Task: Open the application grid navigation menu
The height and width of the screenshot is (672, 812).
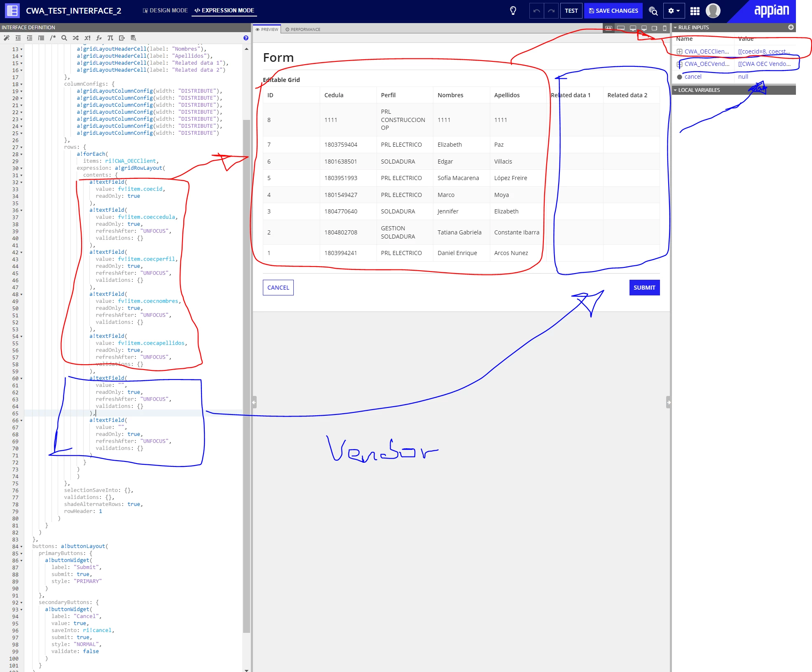Action: pyautogui.click(x=695, y=11)
